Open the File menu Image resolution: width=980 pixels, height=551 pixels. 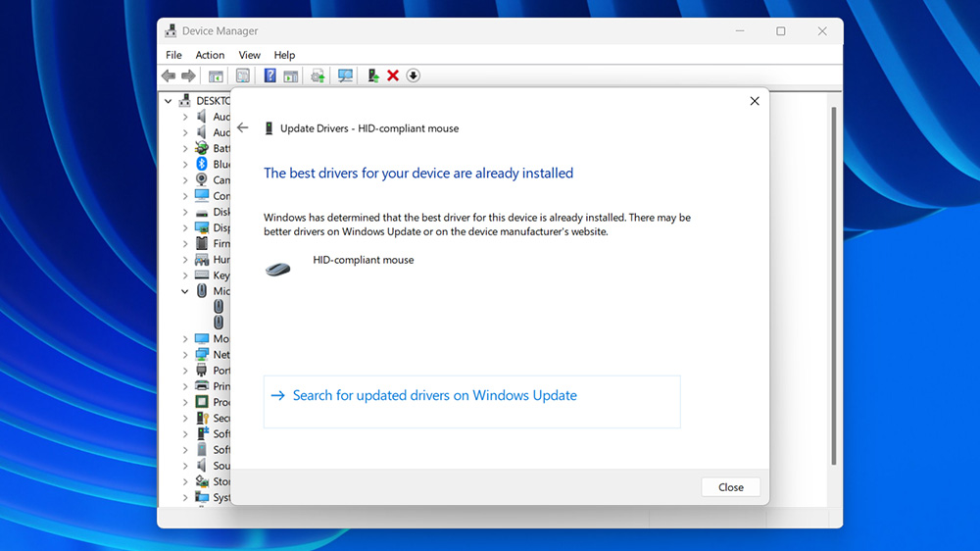[173, 55]
